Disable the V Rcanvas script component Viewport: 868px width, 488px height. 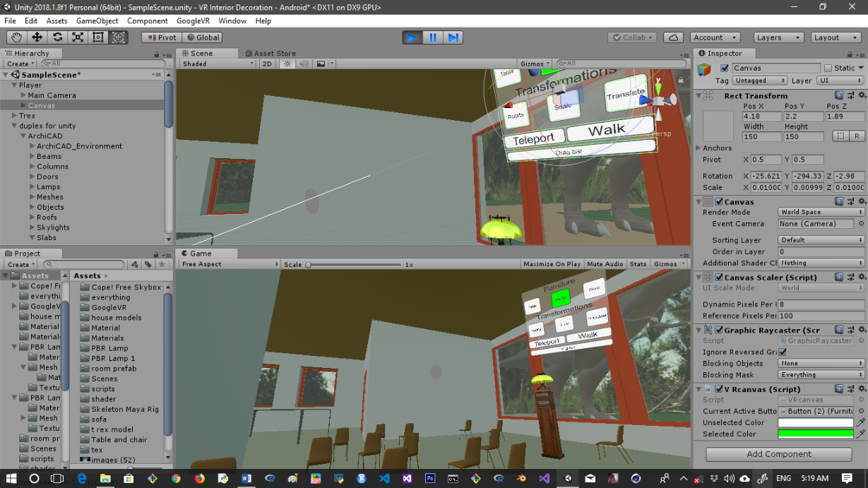click(719, 389)
